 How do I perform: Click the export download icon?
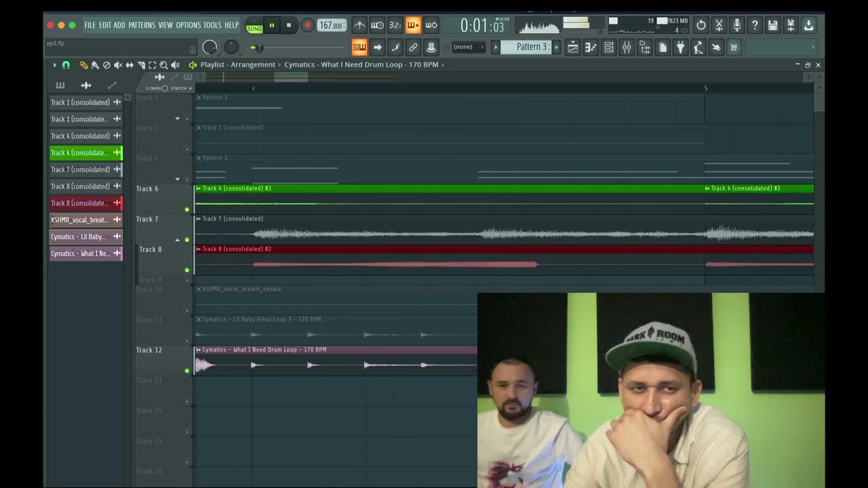808,26
